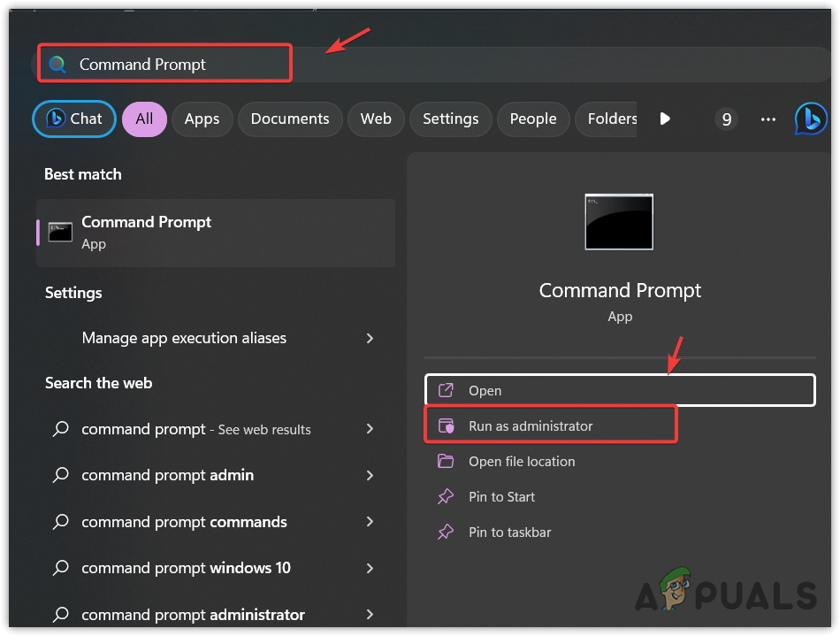Pin Command Prompt to Start
This screenshot has width=840, height=636.
point(501,497)
